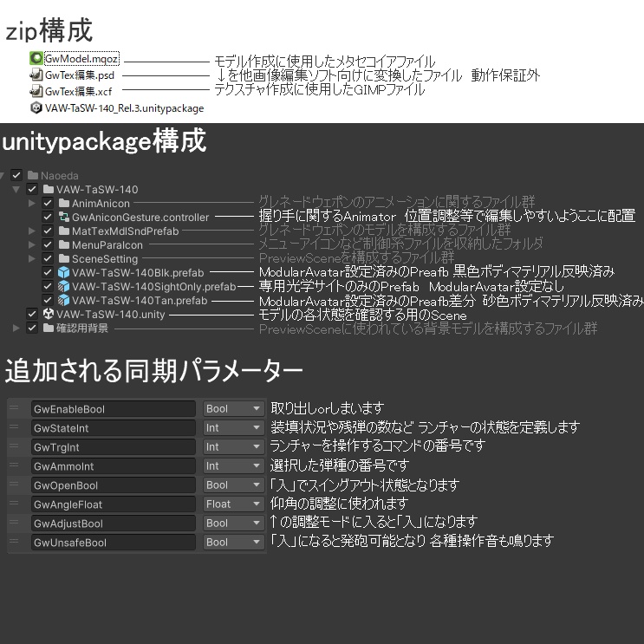This screenshot has height=644, width=644.
Task: Toggle the MatTexMdlSndPrefab checkbox
Action: tap(48, 231)
